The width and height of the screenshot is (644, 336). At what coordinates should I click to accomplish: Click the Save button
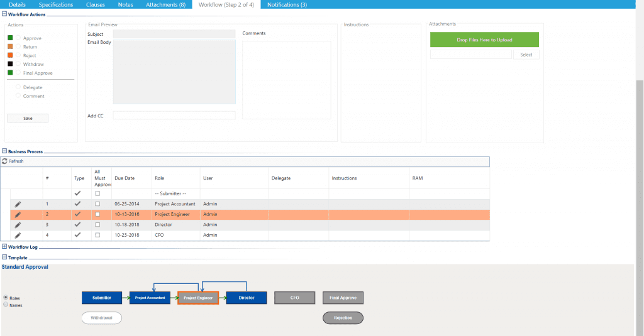28,118
